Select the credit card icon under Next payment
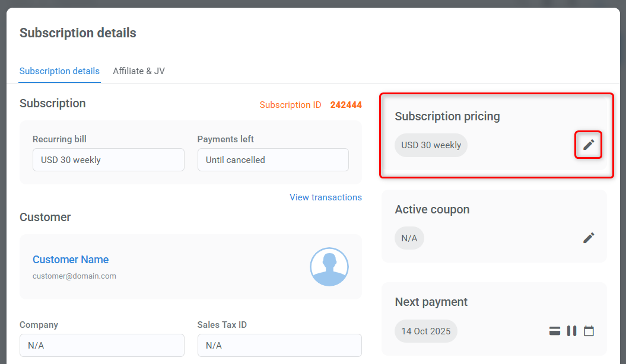The image size is (626, 364). point(554,331)
